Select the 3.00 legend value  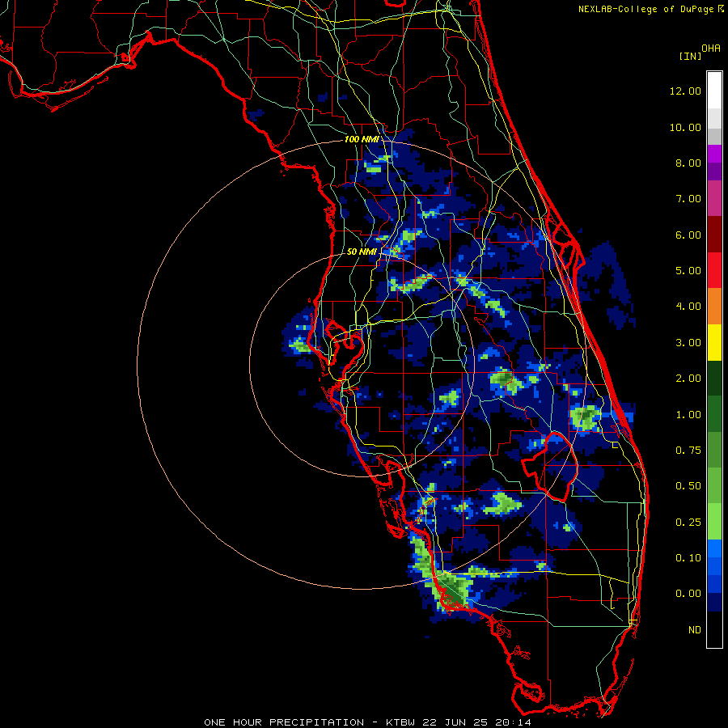(x=688, y=343)
